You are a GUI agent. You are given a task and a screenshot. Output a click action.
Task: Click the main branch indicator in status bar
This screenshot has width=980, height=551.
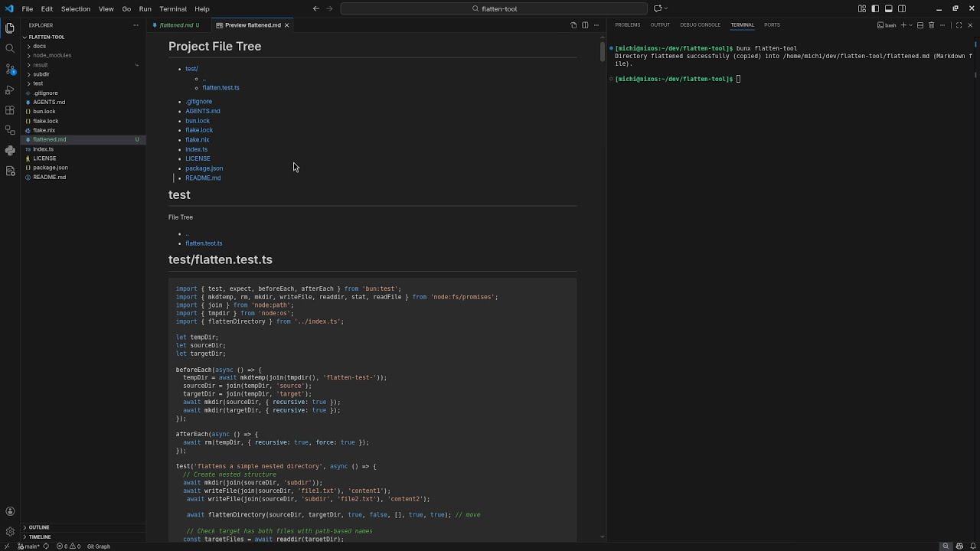tap(28, 546)
